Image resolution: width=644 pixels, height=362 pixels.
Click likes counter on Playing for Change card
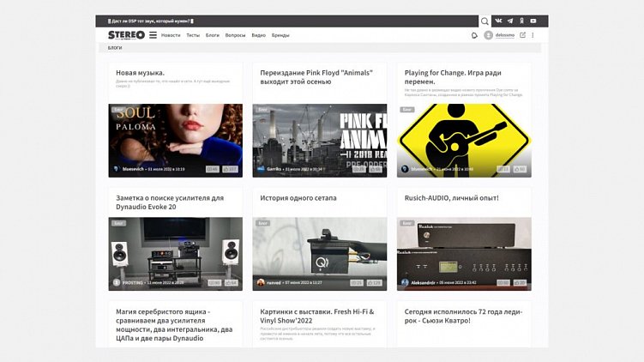point(520,169)
